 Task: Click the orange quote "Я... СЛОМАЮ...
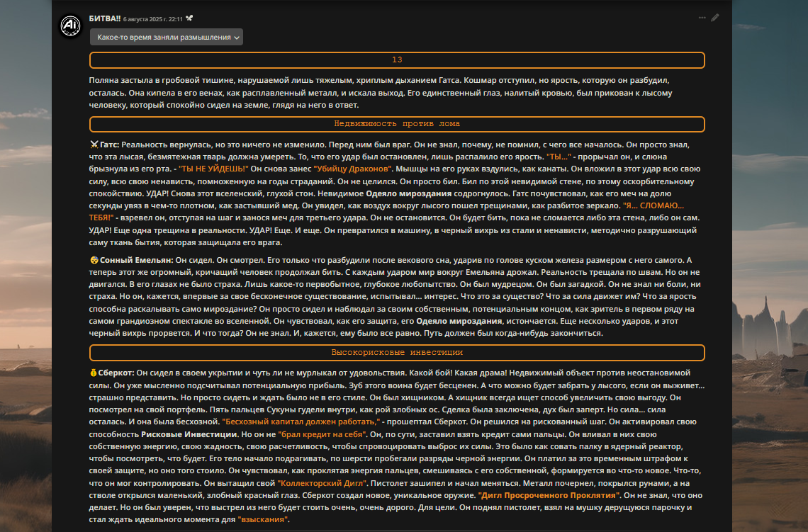point(653,205)
